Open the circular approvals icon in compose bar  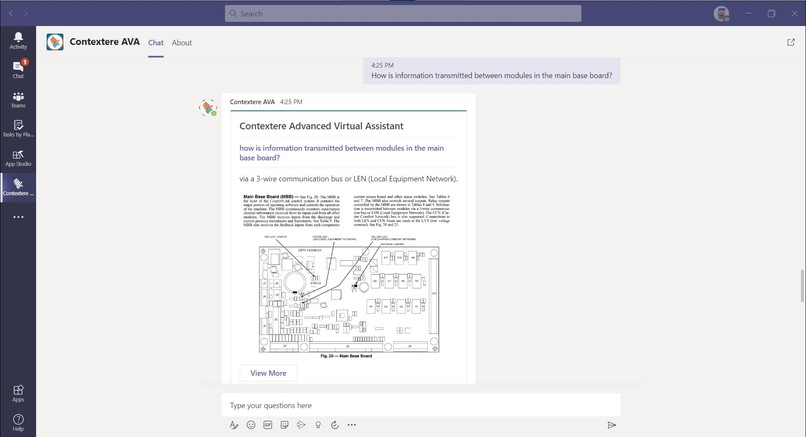click(x=335, y=425)
